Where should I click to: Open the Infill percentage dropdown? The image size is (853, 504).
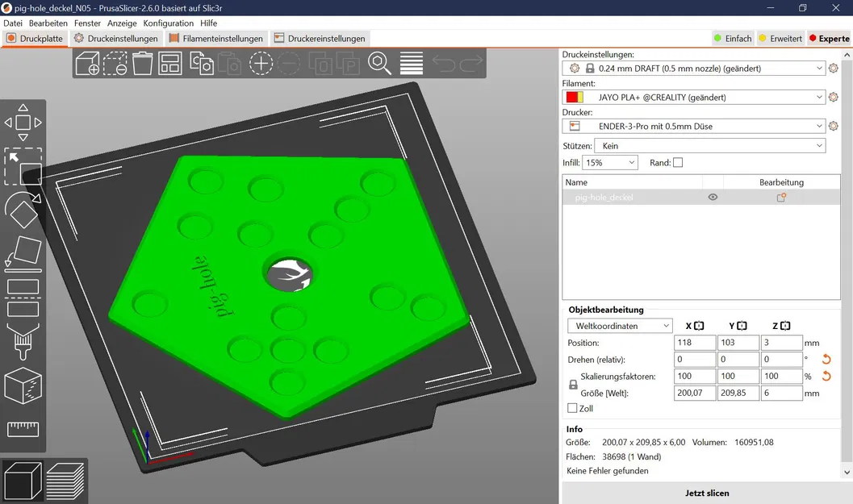click(609, 162)
